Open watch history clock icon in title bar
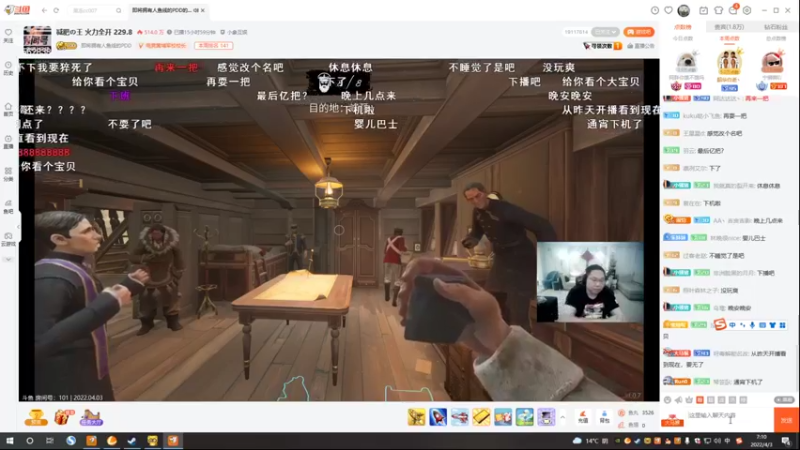Screen dimensions: 800x450 pos(655,10)
